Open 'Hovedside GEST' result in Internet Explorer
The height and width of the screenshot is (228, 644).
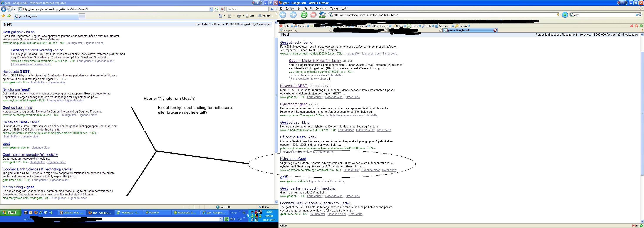coord(16,72)
